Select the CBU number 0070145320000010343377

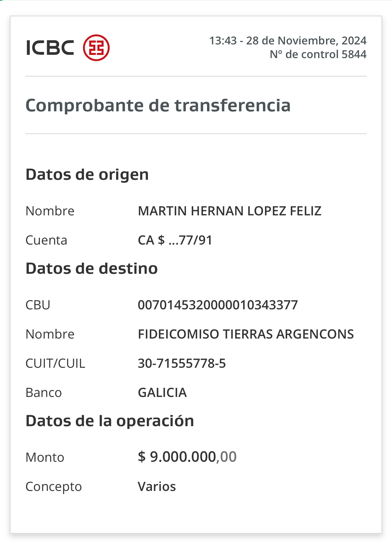(x=218, y=305)
